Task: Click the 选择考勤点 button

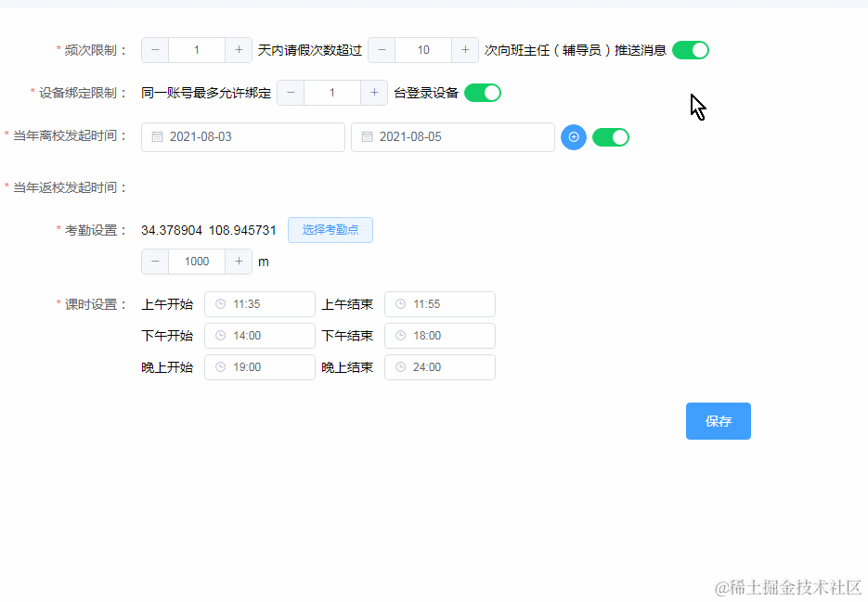Action: tap(330, 229)
